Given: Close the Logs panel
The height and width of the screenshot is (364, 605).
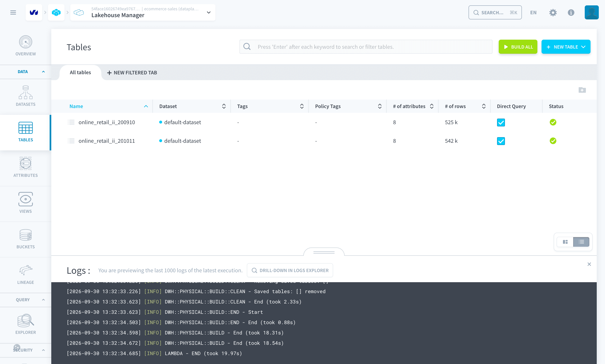Looking at the screenshot, I should point(589,264).
